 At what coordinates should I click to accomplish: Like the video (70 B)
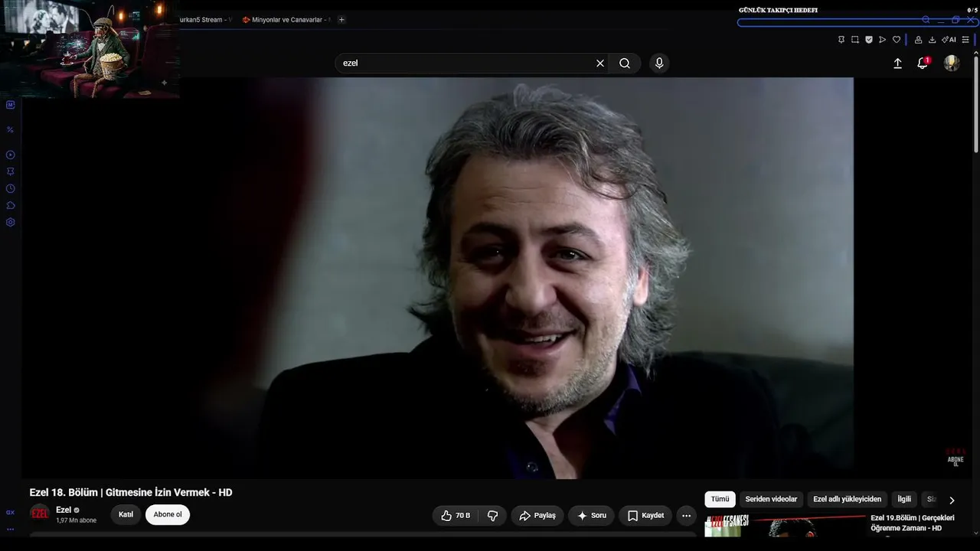[456, 516]
